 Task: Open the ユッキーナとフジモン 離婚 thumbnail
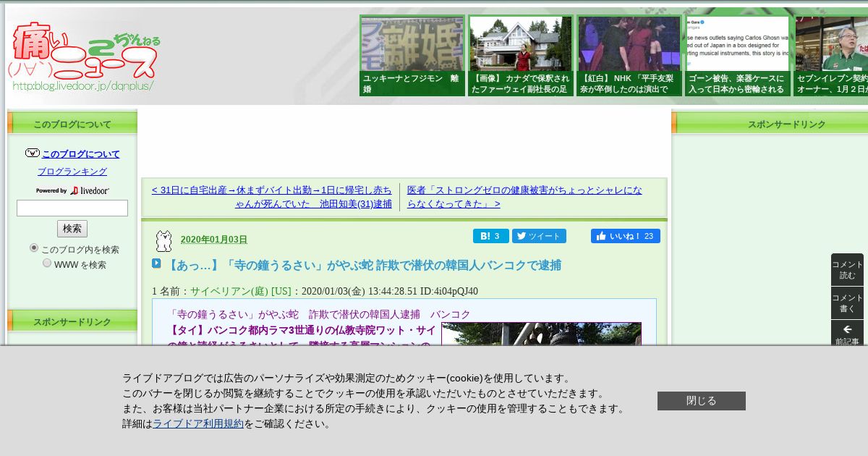coord(412,56)
